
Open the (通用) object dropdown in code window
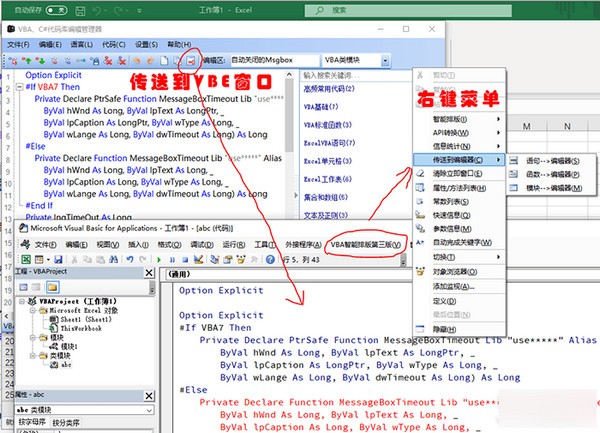point(290,274)
